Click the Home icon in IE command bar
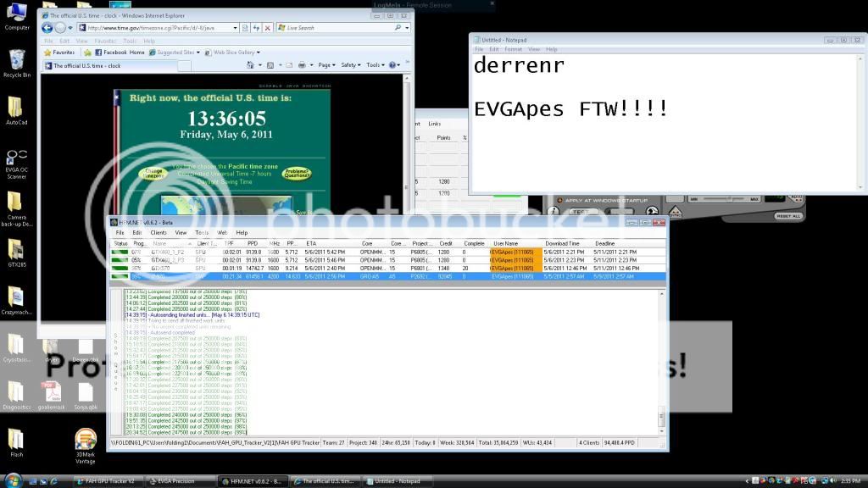 249,65
